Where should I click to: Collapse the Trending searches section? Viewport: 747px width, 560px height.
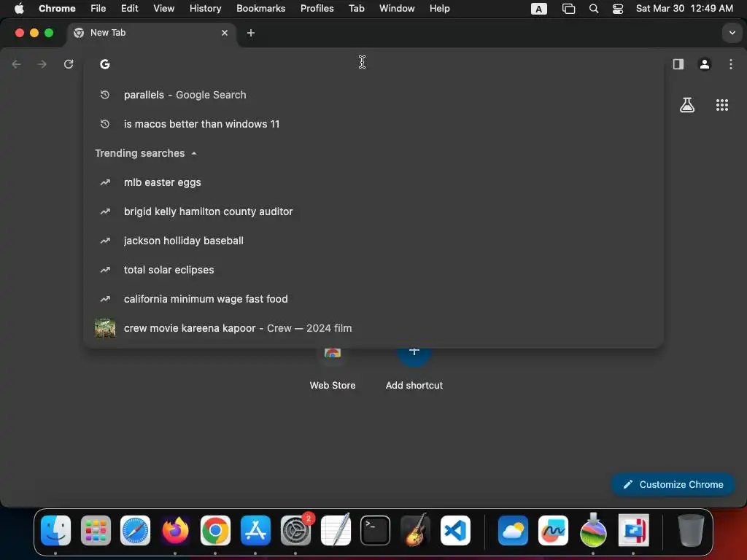[x=194, y=153]
